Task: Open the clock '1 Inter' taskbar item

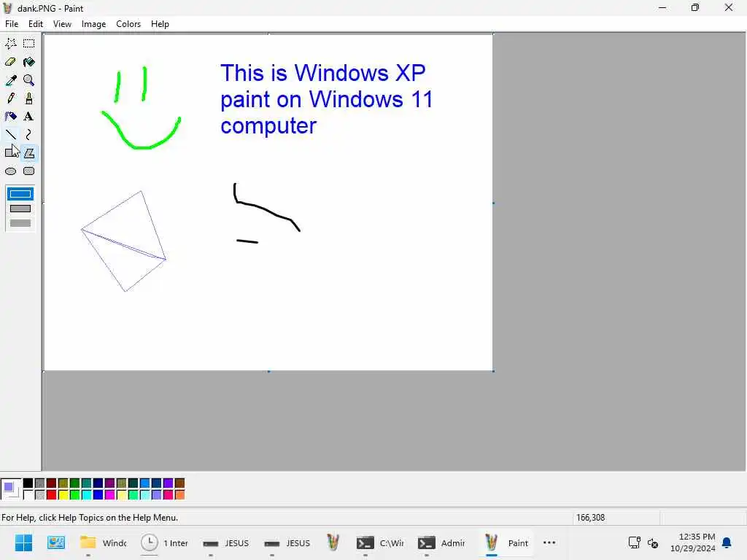Action: pos(164,542)
